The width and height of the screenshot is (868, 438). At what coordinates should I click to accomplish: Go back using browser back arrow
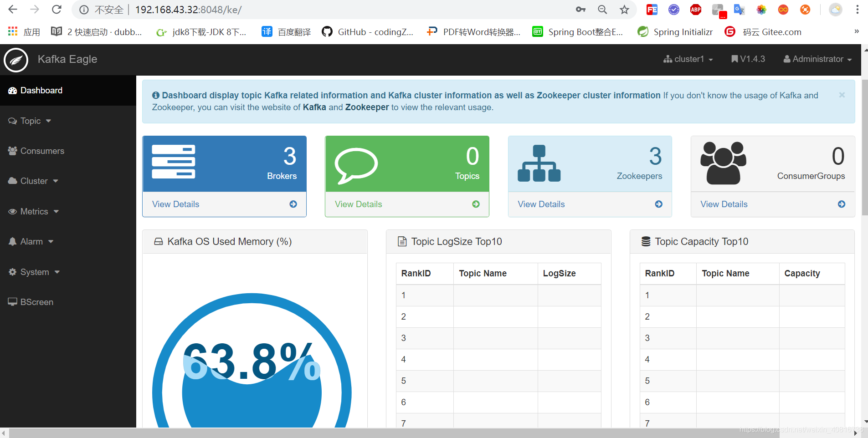(13, 9)
